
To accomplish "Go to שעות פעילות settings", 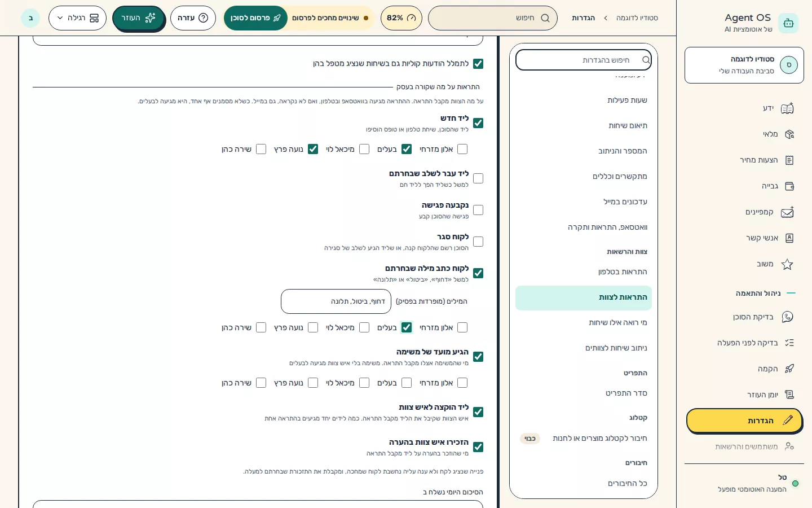I will 584,100.
